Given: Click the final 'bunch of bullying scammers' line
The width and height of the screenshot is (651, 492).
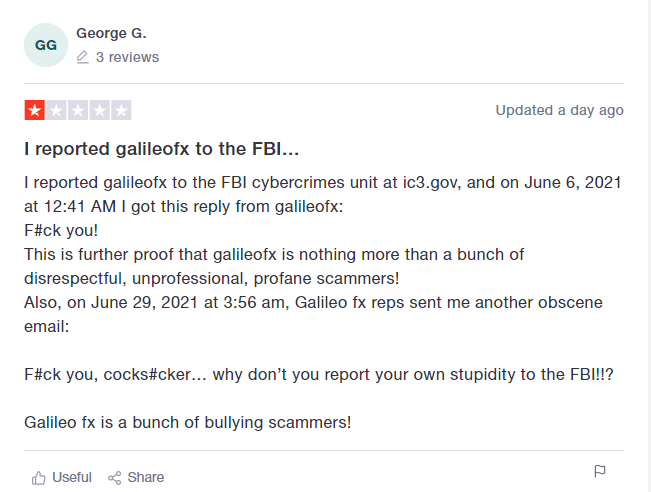Looking at the screenshot, I should [188, 422].
